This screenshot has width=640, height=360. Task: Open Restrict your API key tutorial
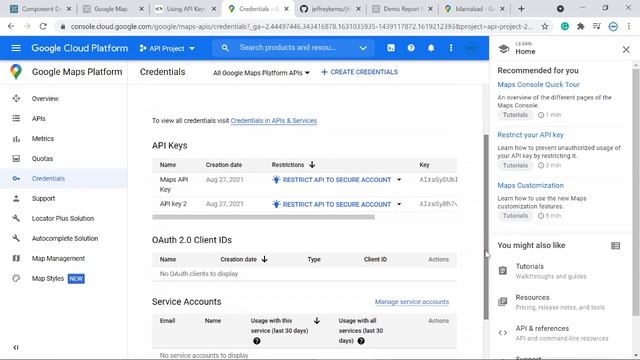pos(530,135)
